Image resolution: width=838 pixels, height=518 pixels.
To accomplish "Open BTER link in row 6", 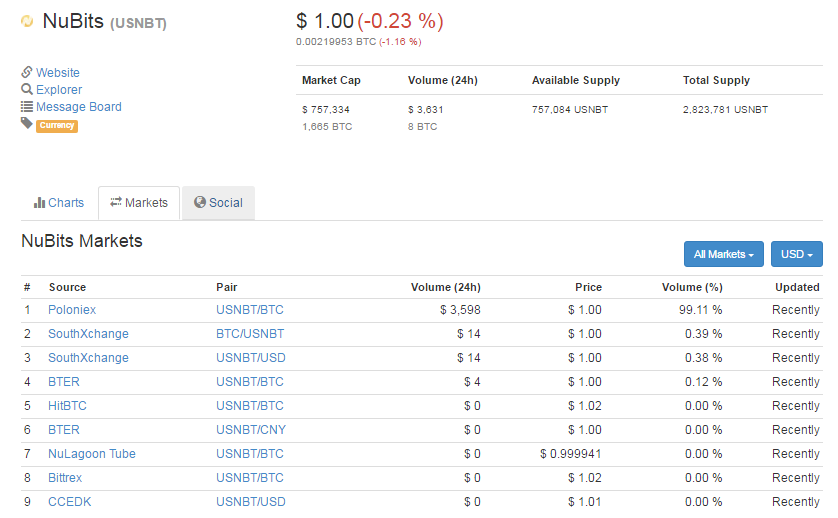I will [x=64, y=430].
